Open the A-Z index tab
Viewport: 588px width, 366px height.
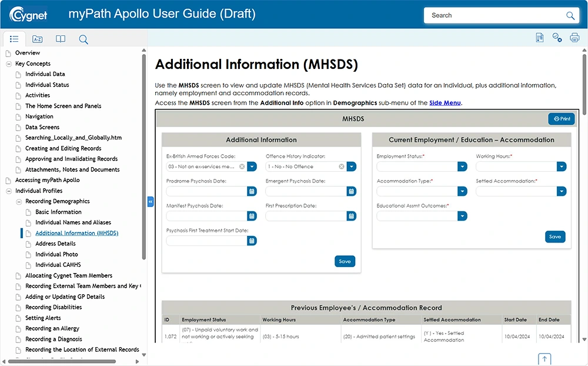38,39
